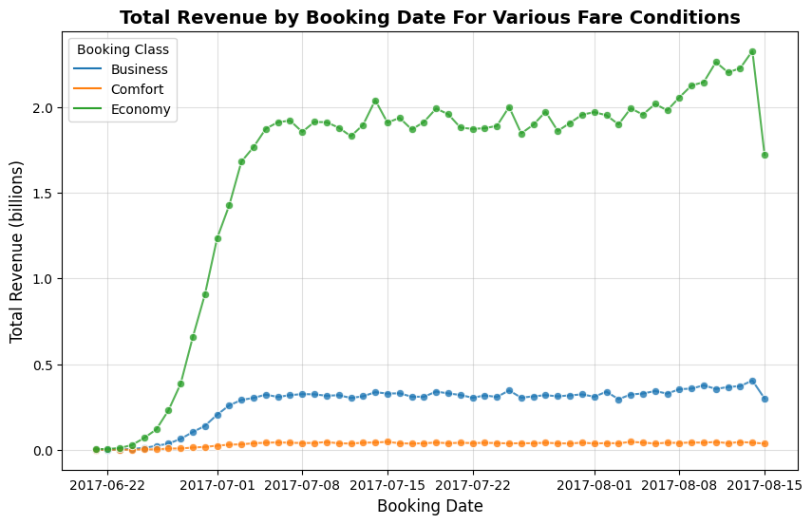This screenshot has height=524, width=812.
Task: Click the highest Economy data point
Action: pyautogui.click(x=752, y=52)
